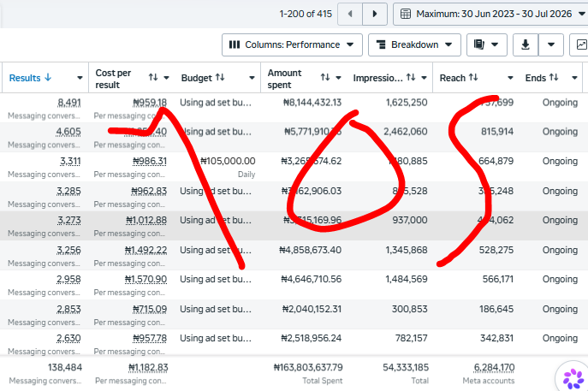Click the ₦105,000.00 daily budget cell
588x391 pixels.
click(228, 161)
